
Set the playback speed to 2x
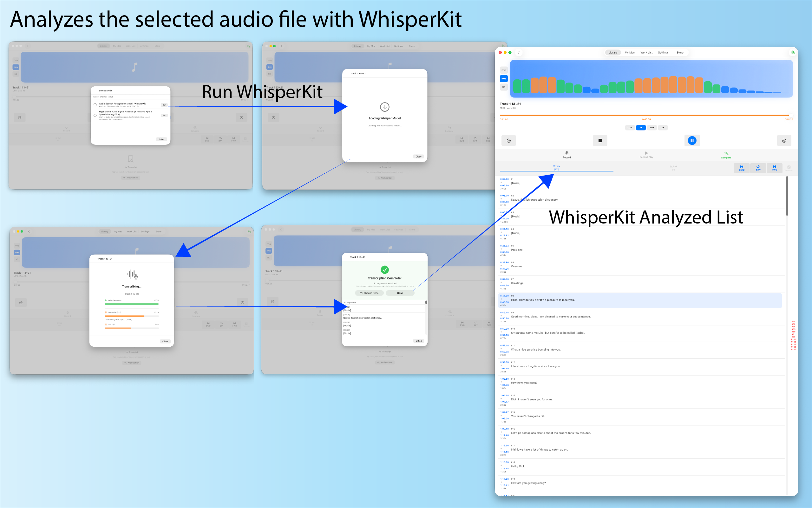(x=663, y=128)
